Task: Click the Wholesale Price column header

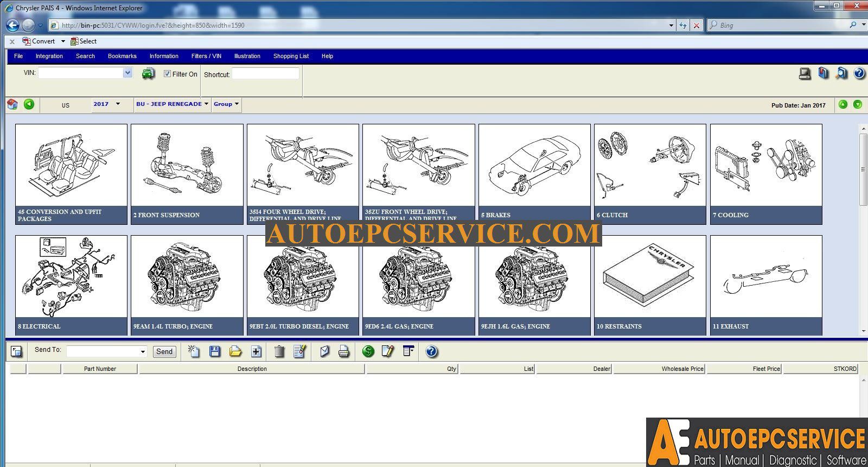Action: 659,369
